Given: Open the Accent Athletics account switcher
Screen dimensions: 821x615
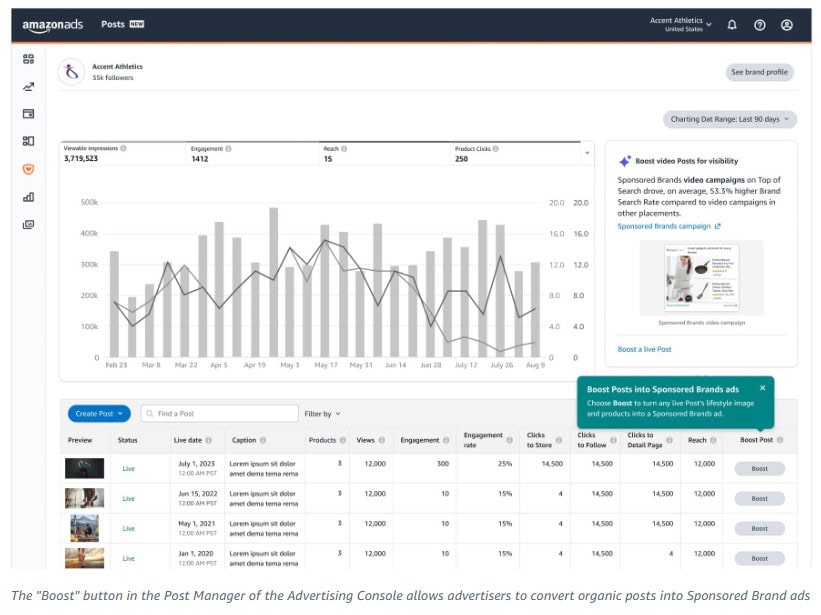Looking at the screenshot, I should 683,22.
